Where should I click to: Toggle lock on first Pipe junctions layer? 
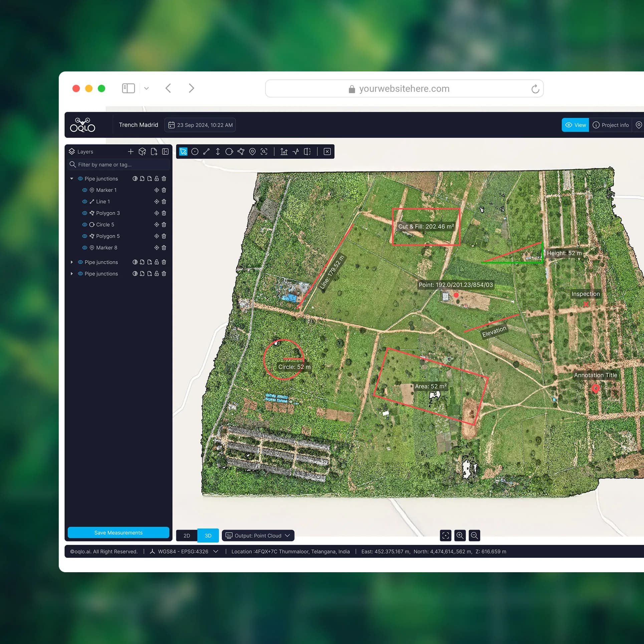pos(157,179)
